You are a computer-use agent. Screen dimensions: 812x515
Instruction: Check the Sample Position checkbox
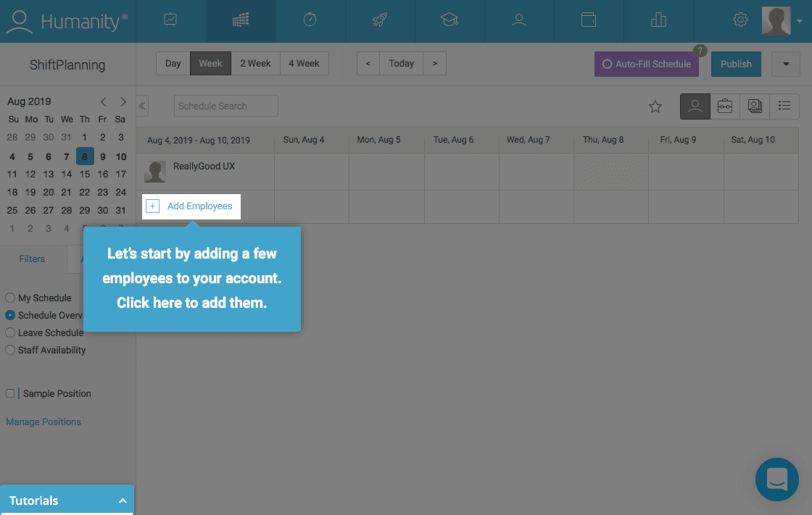tap(10, 393)
